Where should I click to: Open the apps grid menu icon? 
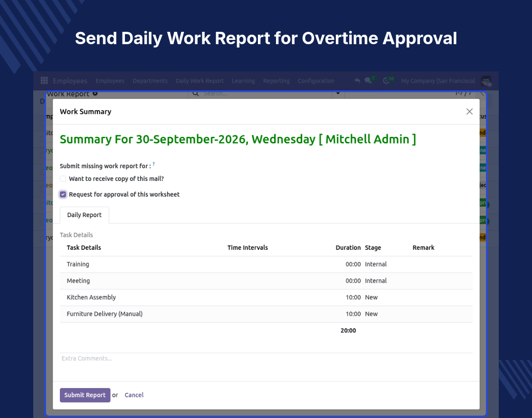pyautogui.click(x=44, y=80)
